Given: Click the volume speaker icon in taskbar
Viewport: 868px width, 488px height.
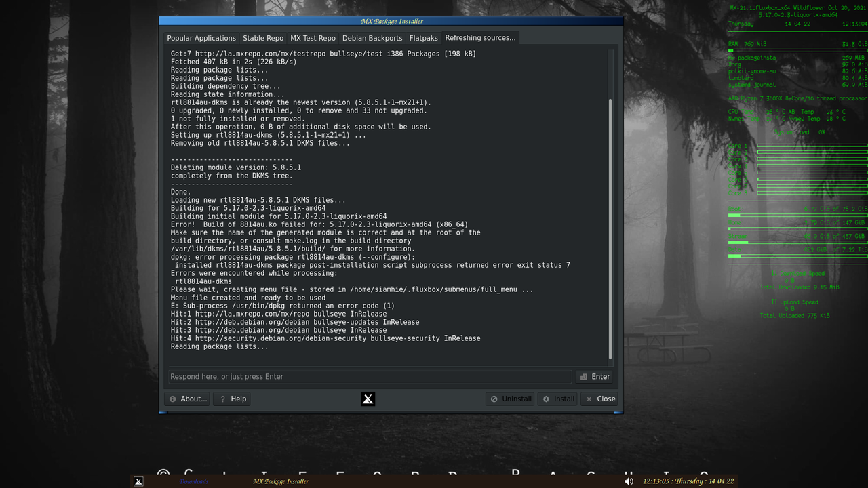Looking at the screenshot, I should [629, 481].
